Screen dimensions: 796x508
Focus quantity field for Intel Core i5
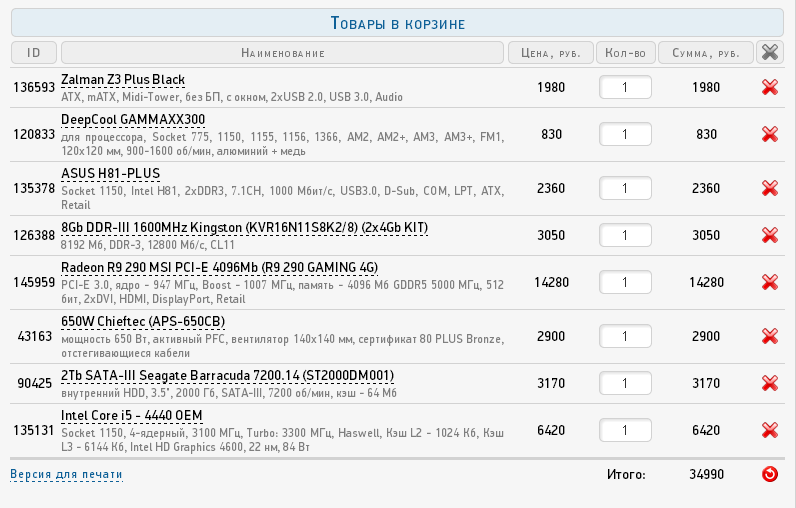click(x=625, y=430)
